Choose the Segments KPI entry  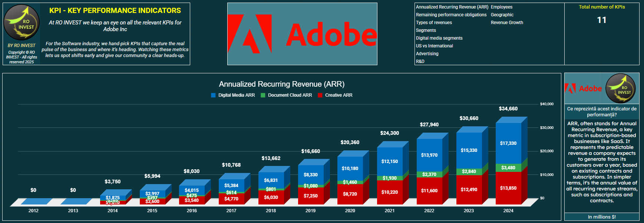tap(426, 30)
